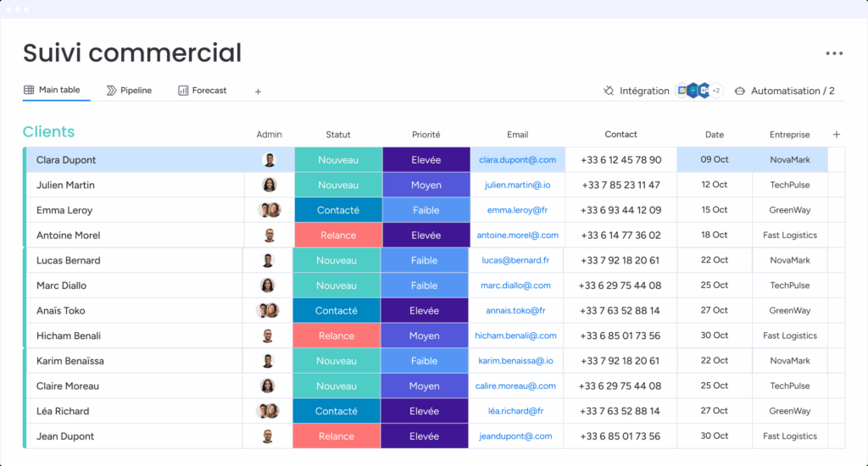This screenshot has width=868, height=466.
Task: Select the Karim Benaïssa name cell
Action: coord(135,361)
